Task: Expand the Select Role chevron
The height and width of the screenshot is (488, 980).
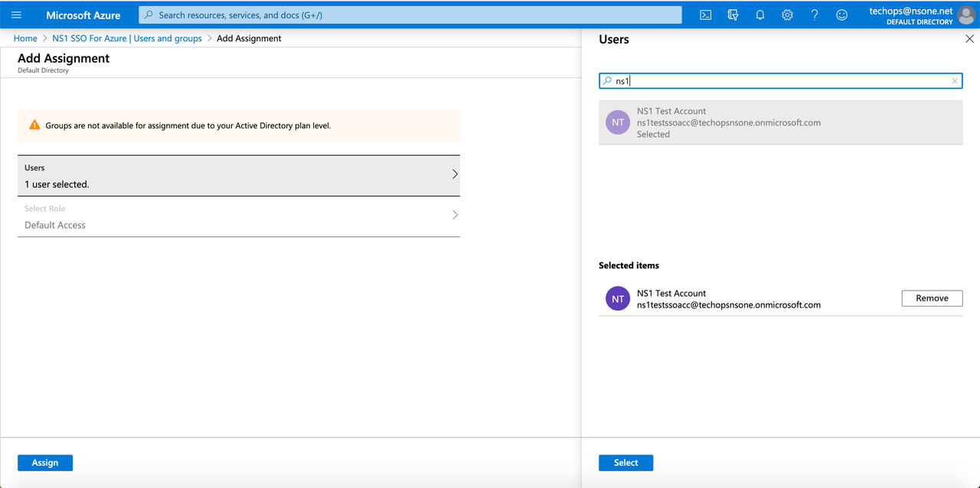Action: 455,215
